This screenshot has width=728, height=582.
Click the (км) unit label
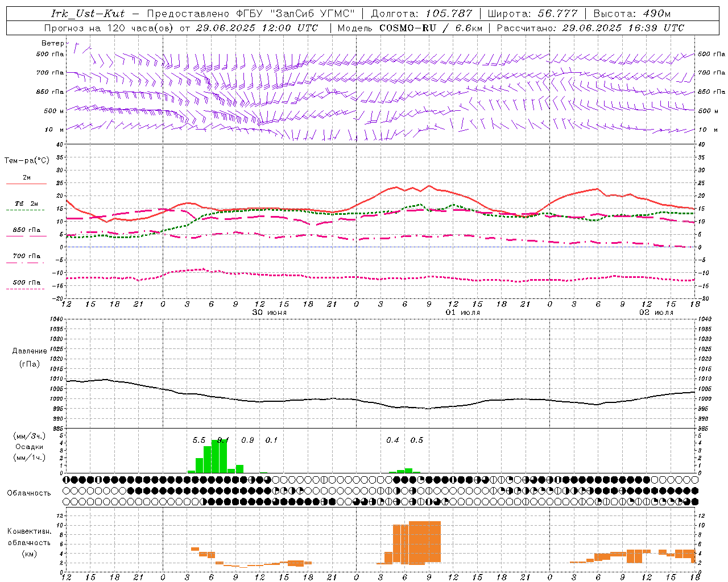29,554
